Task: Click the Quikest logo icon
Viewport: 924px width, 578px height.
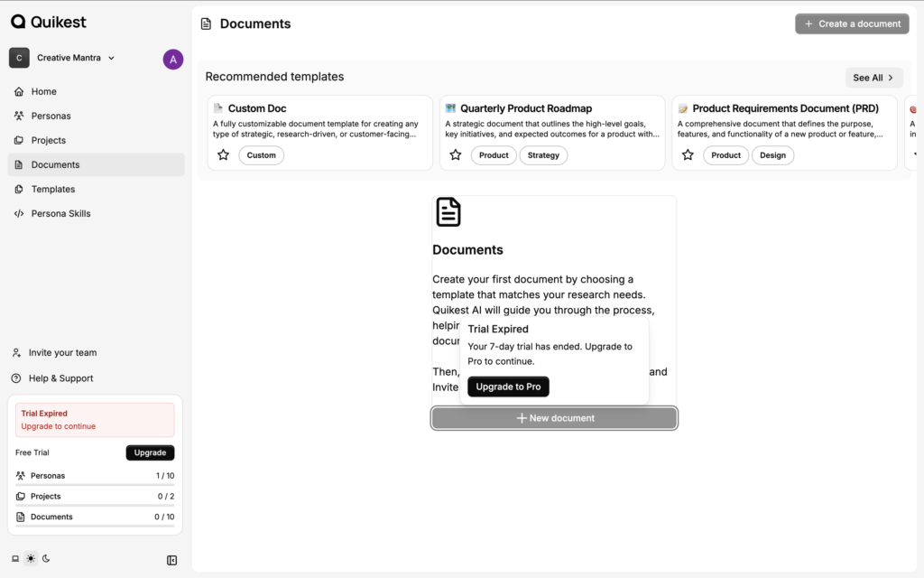Action: (18, 22)
